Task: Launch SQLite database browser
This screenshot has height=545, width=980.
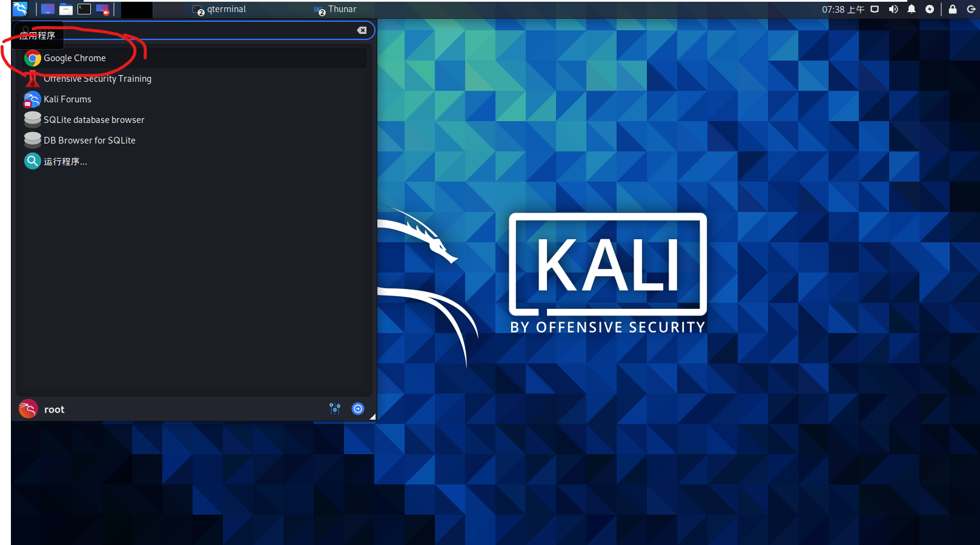Action: click(x=194, y=120)
